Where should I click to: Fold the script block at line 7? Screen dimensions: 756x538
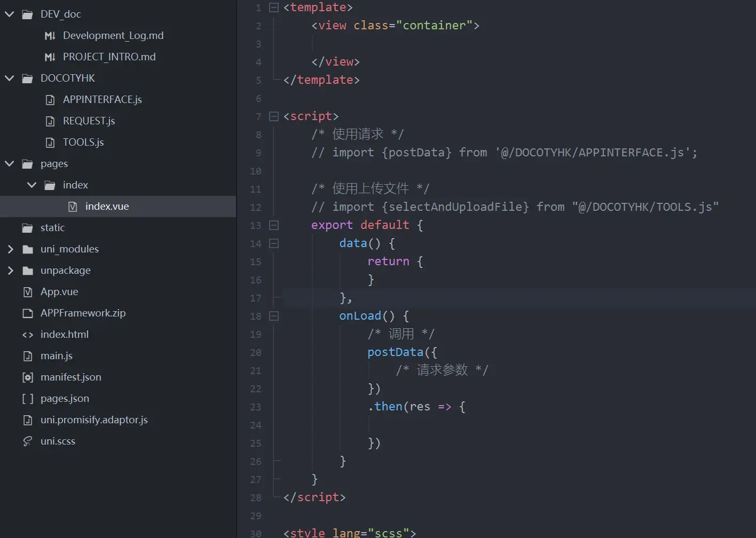274,116
